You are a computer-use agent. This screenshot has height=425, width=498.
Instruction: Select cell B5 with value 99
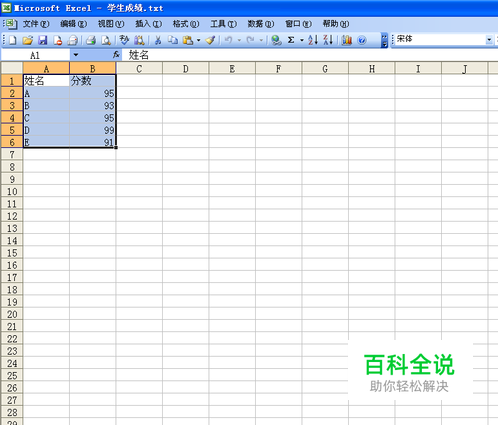(93, 130)
